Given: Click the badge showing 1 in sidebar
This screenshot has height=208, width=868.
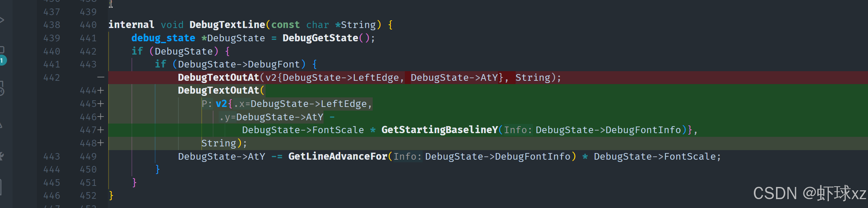Looking at the screenshot, I should point(2,60).
